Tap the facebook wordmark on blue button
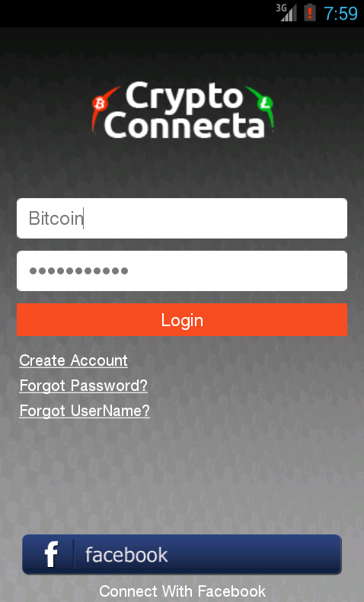The height and width of the screenshot is (602, 364). pos(126,555)
